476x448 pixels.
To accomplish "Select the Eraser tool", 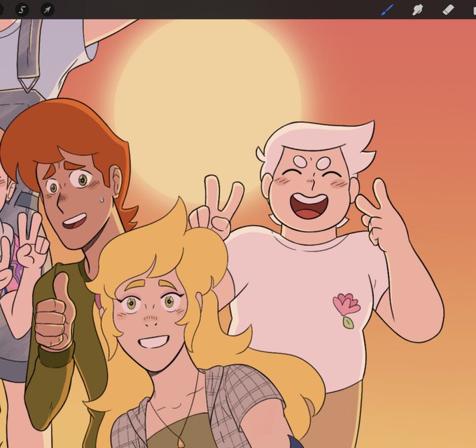I will tap(448, 10).
